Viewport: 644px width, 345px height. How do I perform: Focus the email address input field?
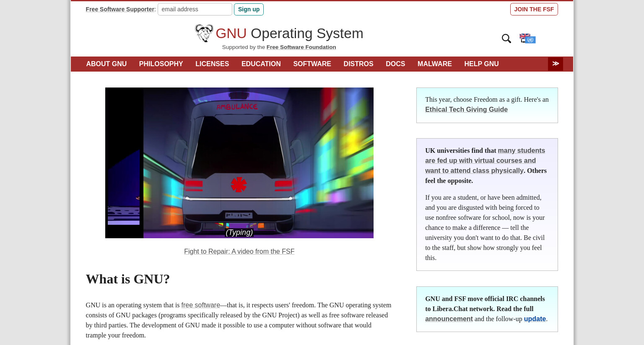click(x=195, y=9)
